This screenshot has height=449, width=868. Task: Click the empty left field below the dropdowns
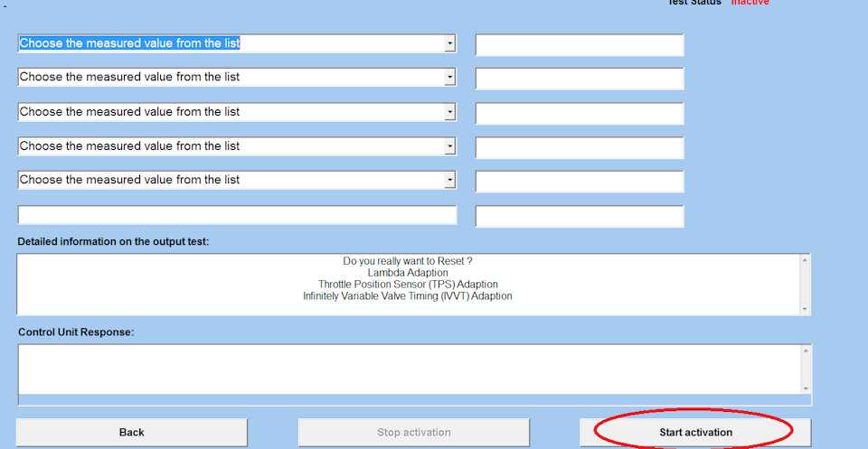tap(237, 216)
